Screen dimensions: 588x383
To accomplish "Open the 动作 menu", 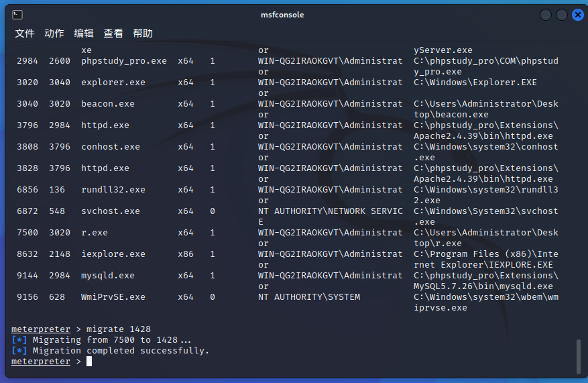I will (x=54, y=34).
